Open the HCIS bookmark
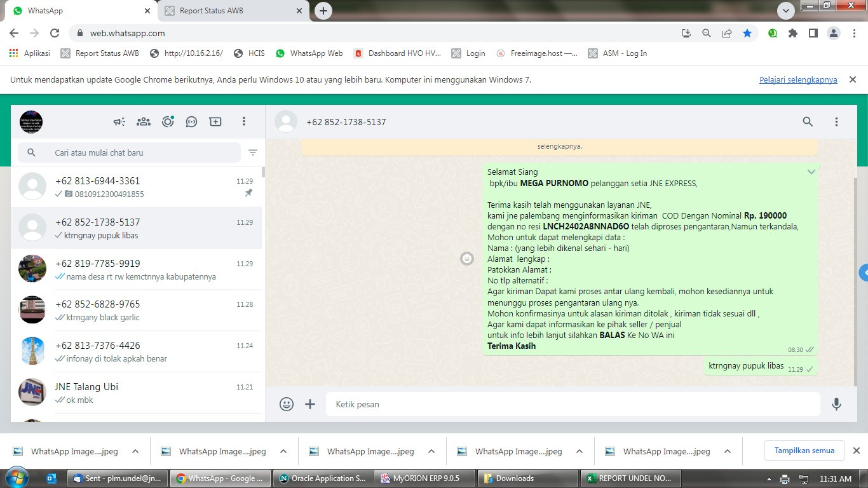 pyautogui.click(x=249, y=53)
